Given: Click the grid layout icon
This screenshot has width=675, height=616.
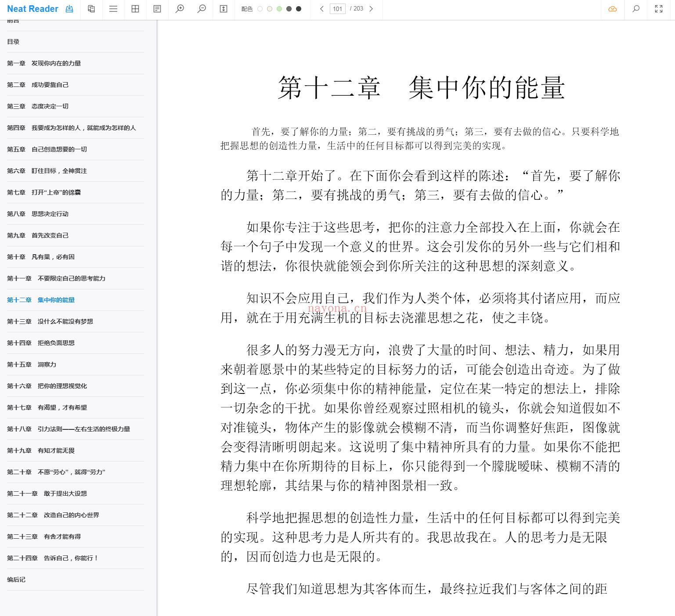Looking at the screenshot, I should point(135,9).
